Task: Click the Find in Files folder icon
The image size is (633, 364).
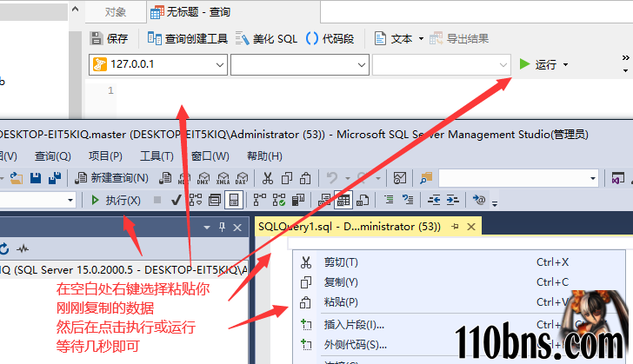Action: tap(426, 178)
